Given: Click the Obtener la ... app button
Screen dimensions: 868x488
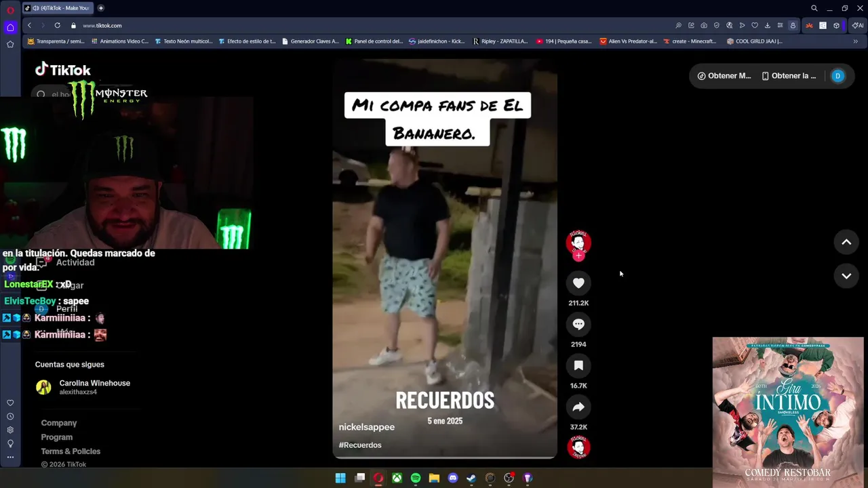Looking at the screenshot, I should (x=789, y=76).
